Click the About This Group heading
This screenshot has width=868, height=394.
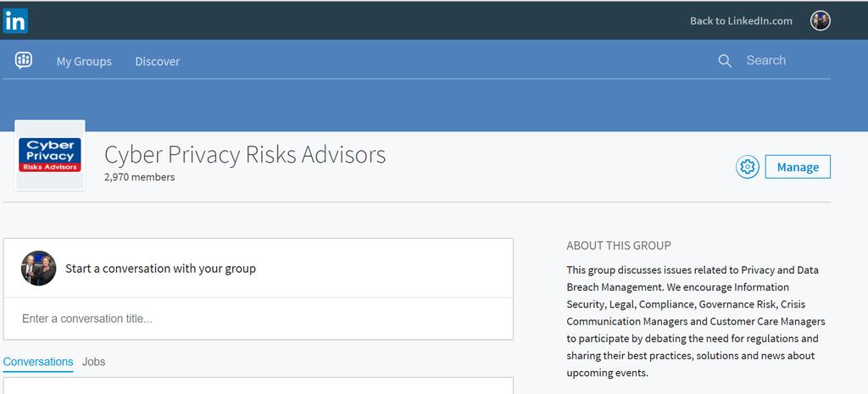pos(618,246)
